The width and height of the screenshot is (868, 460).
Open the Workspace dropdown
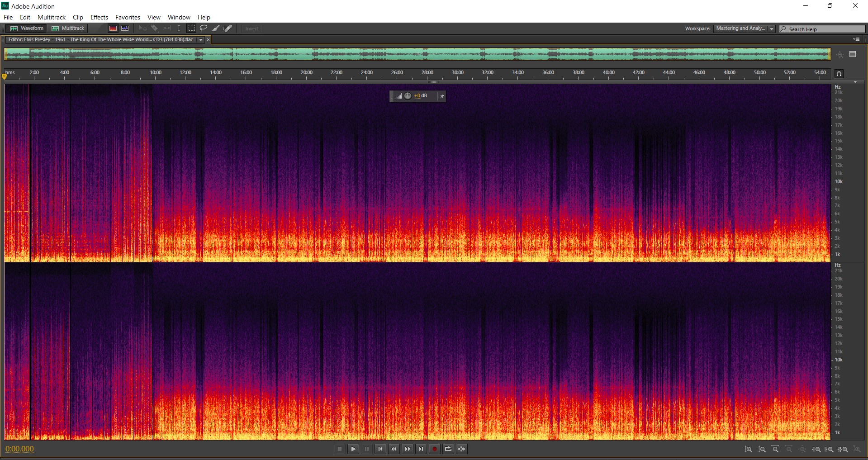[x=745, y=28]
